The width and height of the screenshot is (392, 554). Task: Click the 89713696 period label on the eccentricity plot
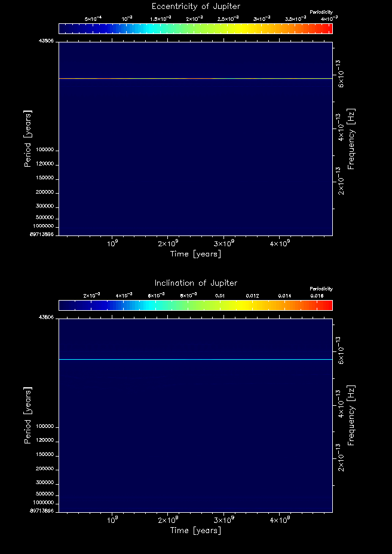point(42,235)
